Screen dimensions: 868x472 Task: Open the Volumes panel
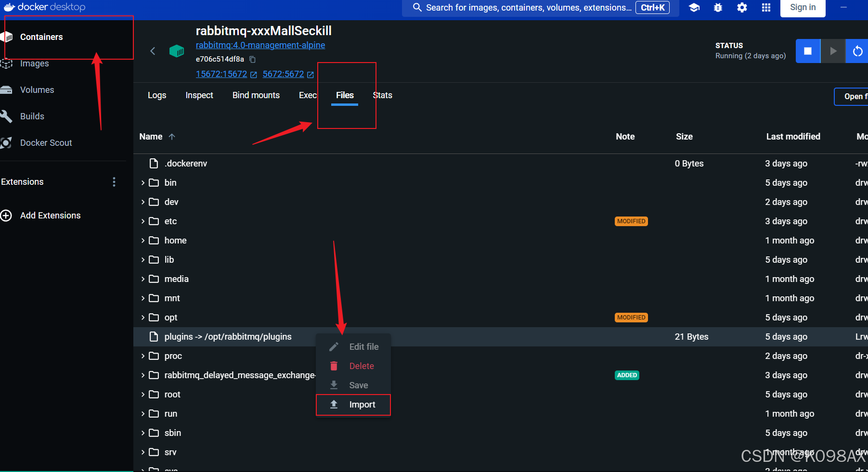pos(37,89)
